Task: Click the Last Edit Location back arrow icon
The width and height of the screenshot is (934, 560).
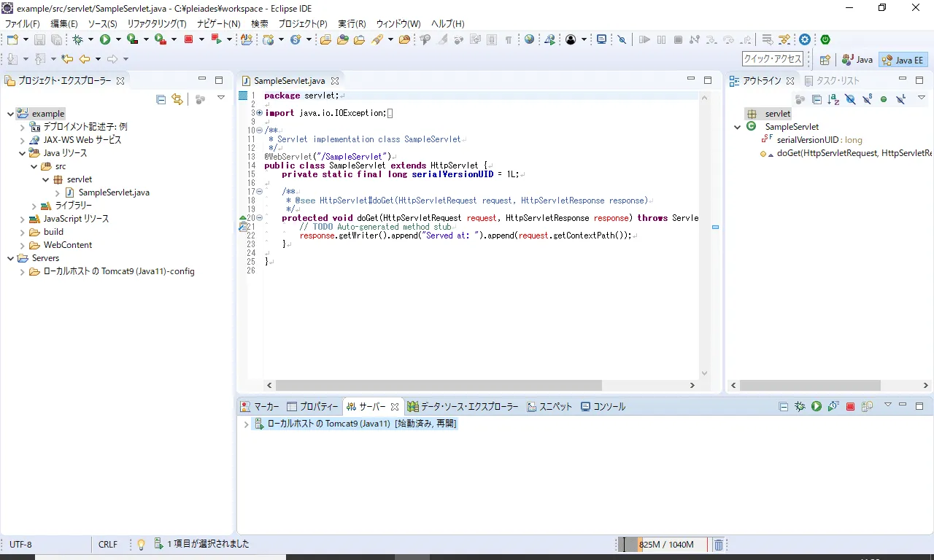Action: tap(67, 59)
